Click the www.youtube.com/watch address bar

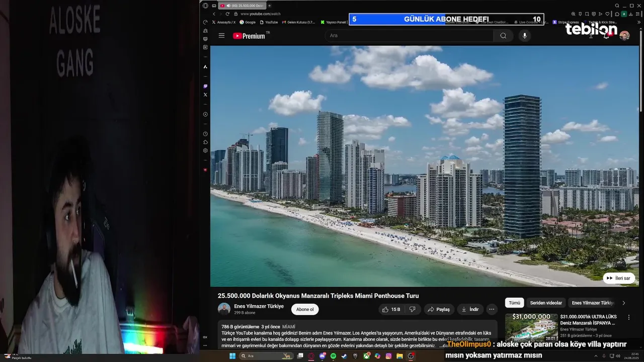[x=260, y=14]
